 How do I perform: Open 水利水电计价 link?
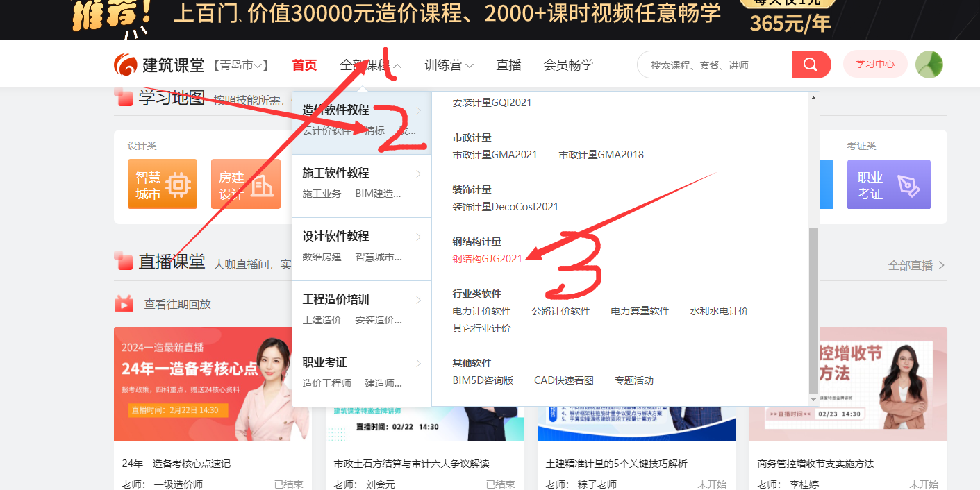tap(719, 311)
